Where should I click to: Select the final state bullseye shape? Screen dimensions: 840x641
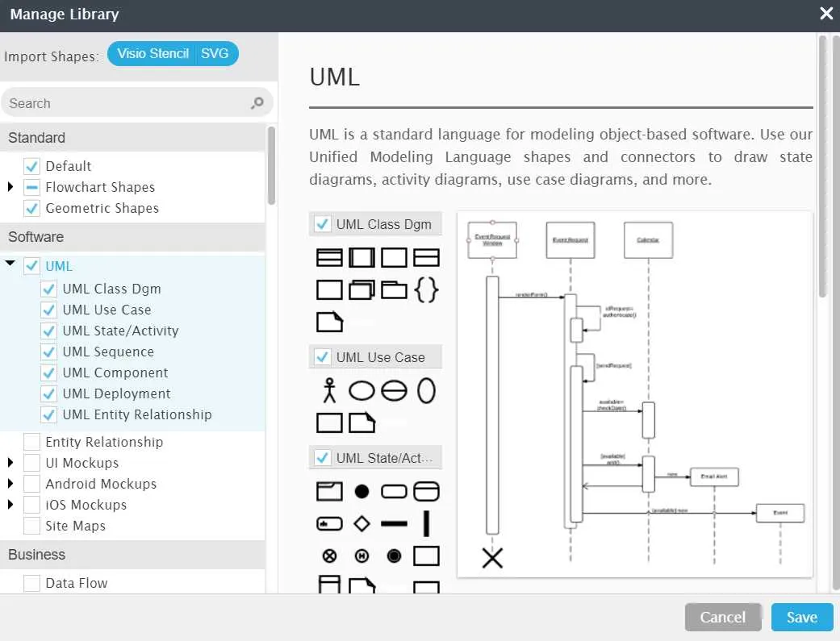(x=394, y=556)
